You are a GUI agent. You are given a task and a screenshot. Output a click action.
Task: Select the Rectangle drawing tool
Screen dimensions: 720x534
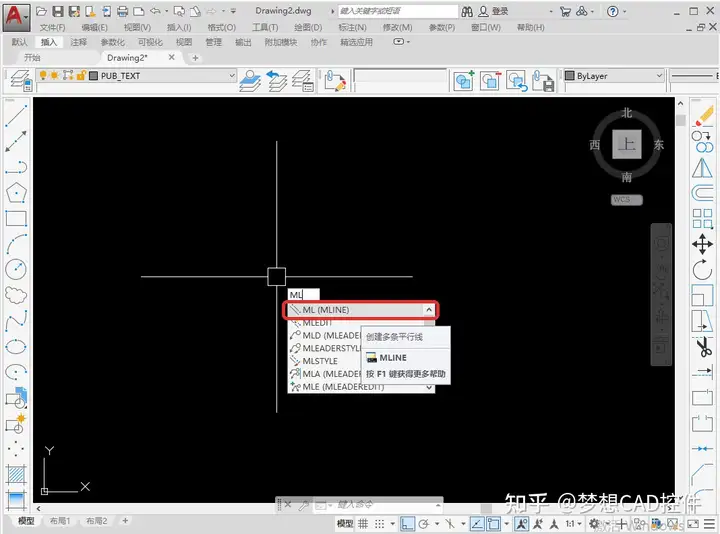click(16, 218)
